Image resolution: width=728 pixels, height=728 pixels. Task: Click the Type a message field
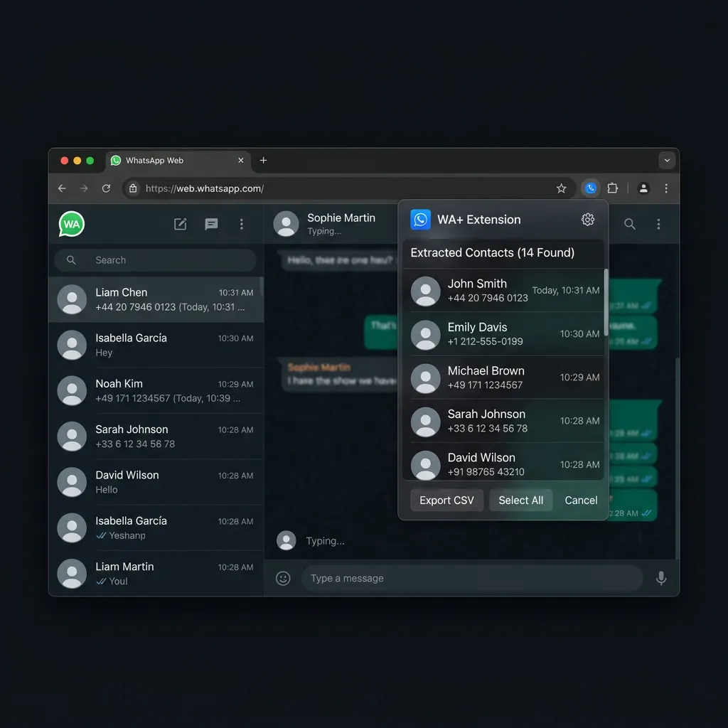[x=472, y=578]
